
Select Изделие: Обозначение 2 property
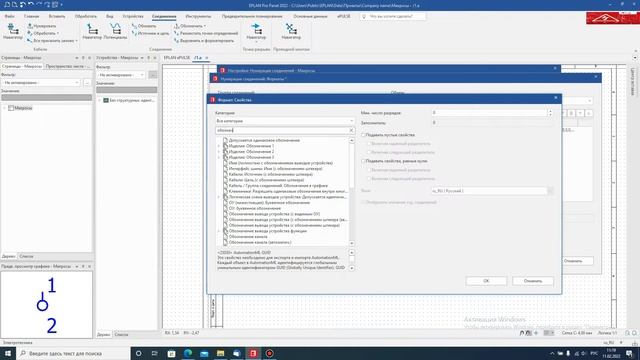(x=251, y=151)
